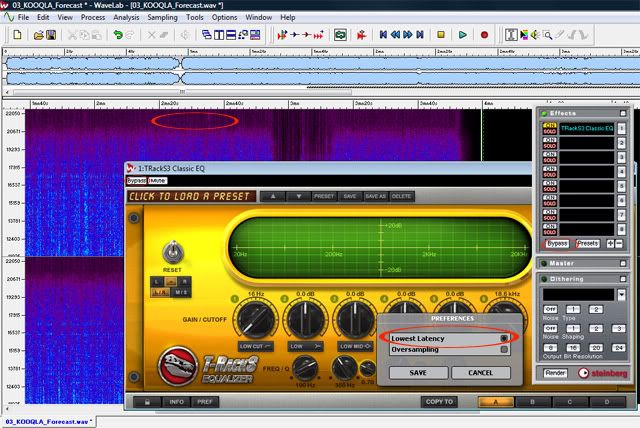
Task: Click Bypass in the Effects panel
Action: 557,244
